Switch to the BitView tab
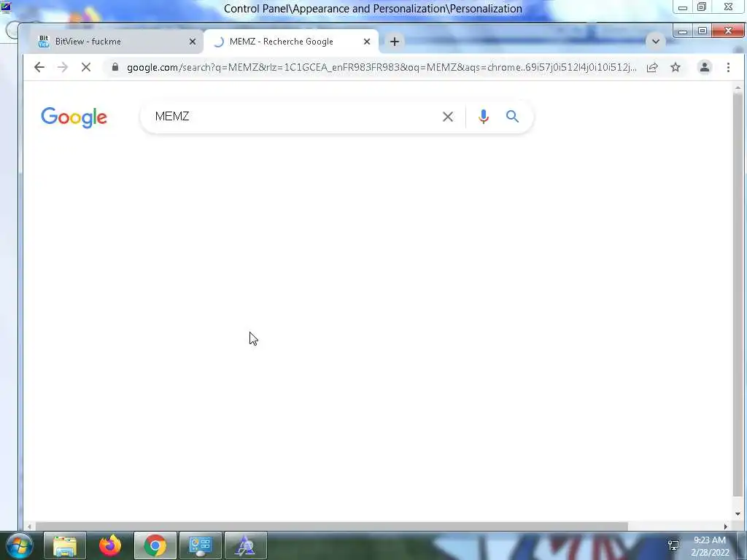 pyautogui.click(x=113, y=42)
